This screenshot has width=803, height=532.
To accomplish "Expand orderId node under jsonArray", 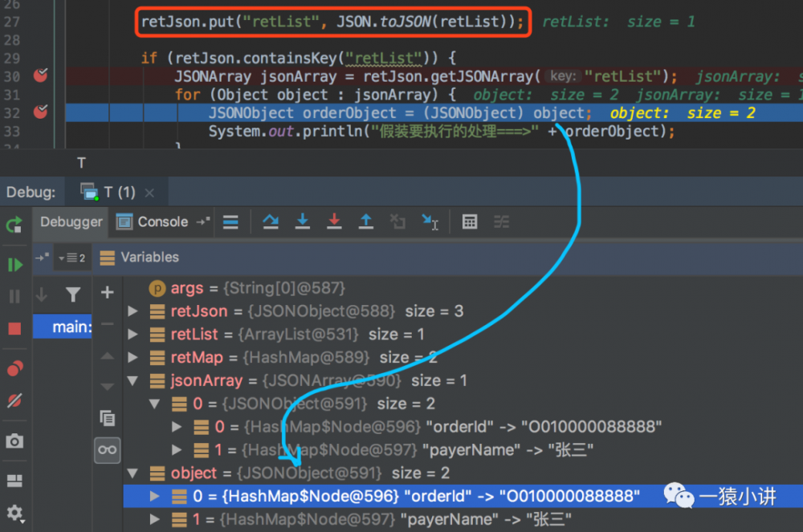I will [177, 427].
